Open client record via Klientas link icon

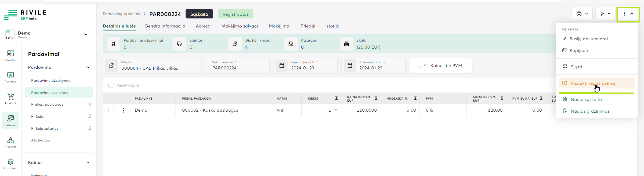[111, 65]
